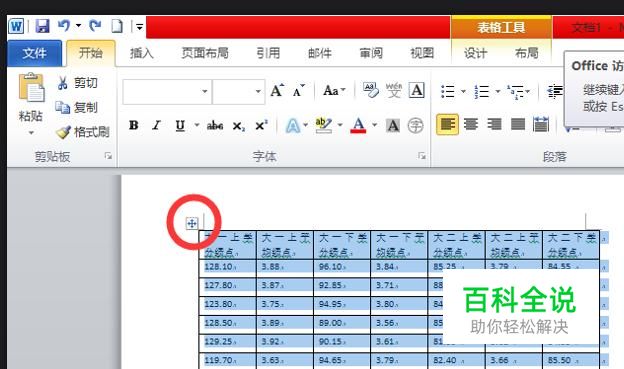Undo the last action

coord(64,26)
